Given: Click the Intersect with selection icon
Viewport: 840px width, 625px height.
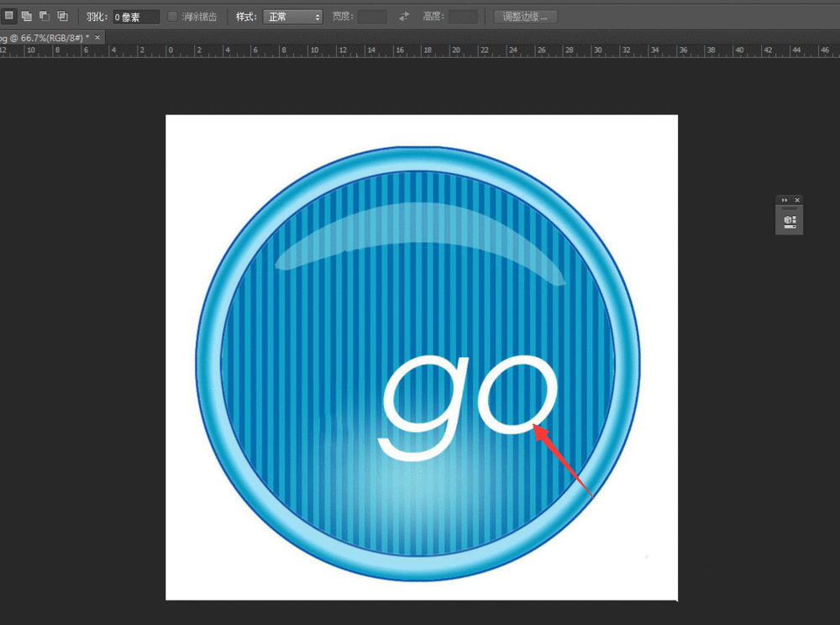Looking at the screenshot, I should (62, 16).
